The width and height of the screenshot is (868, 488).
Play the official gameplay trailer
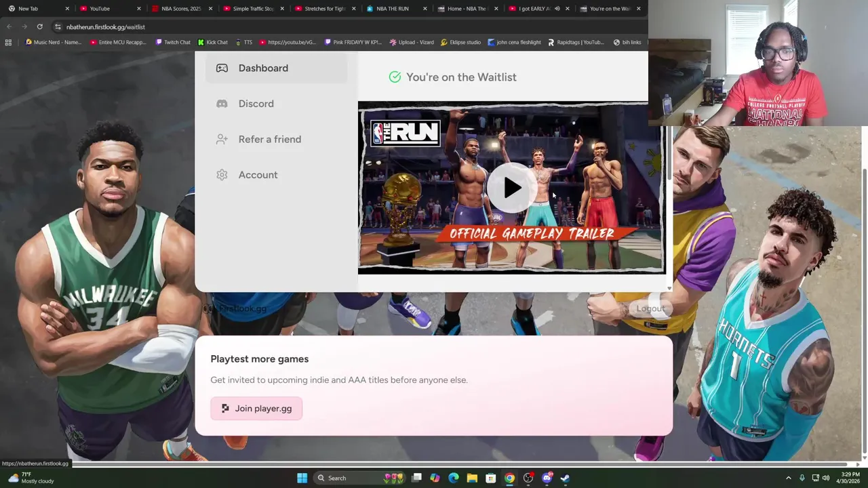(x=512, y=188)
